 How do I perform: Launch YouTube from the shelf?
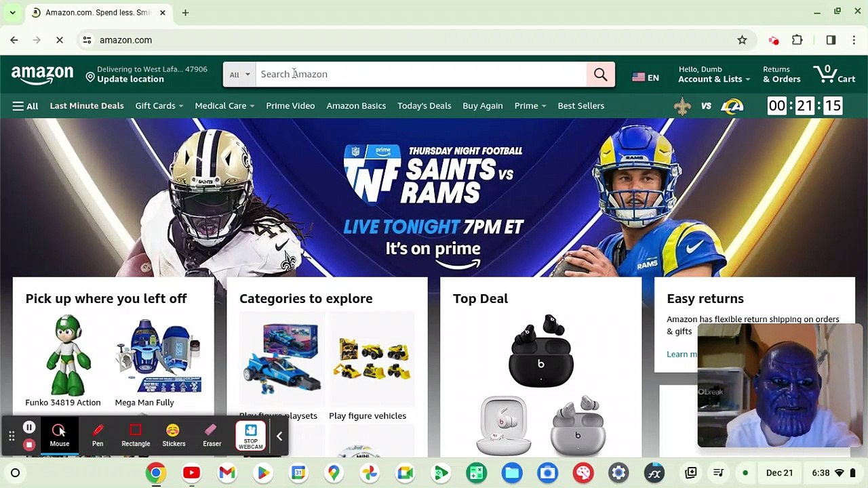(191, 473)
